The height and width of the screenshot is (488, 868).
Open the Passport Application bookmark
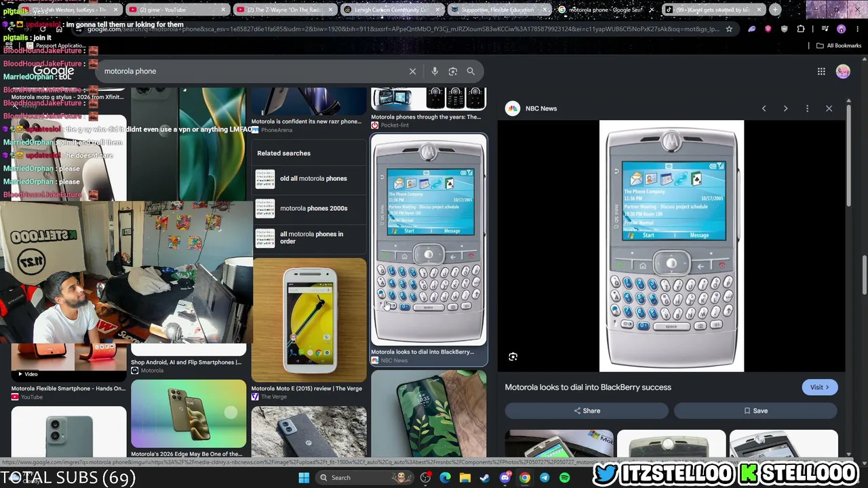pos(56,45)
